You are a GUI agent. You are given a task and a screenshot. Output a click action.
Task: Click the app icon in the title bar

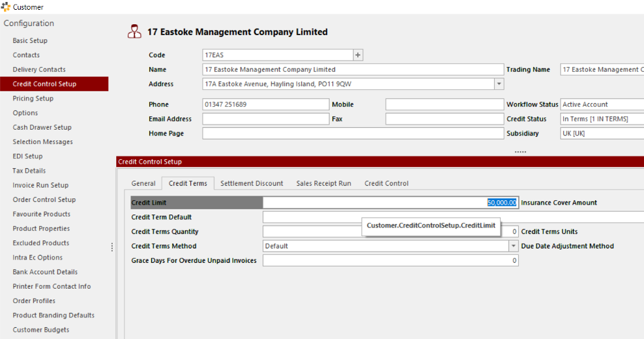pyautogui.click(x=6, y=7)
